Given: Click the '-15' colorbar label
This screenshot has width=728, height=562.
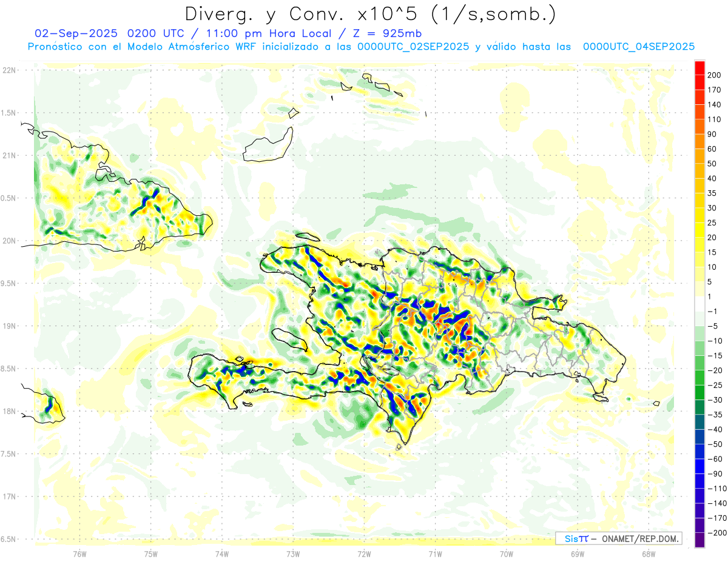Looking at the screenshot, I should [716, 356].
